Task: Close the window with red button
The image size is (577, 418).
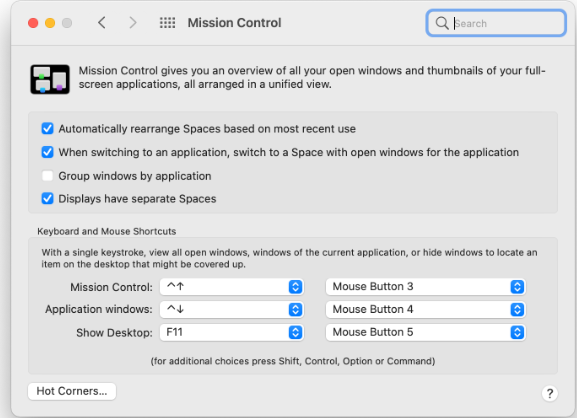Action: 33,23
